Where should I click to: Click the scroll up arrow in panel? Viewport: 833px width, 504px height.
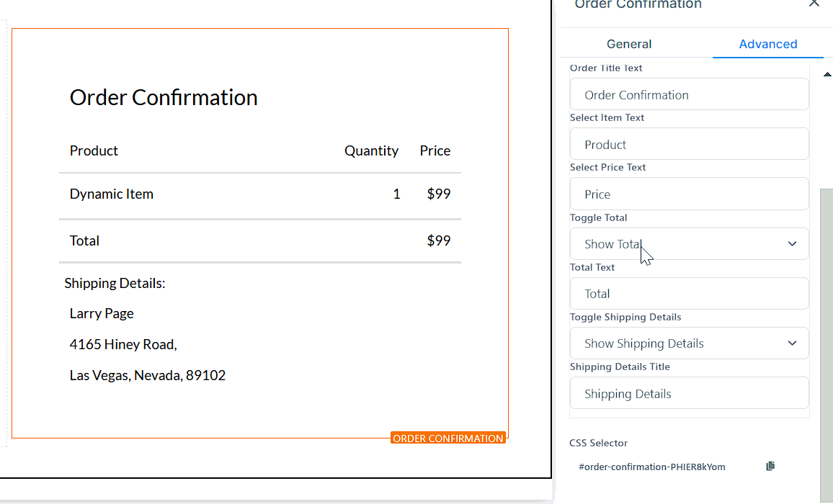pyautogui.click(x=827, y=74)
